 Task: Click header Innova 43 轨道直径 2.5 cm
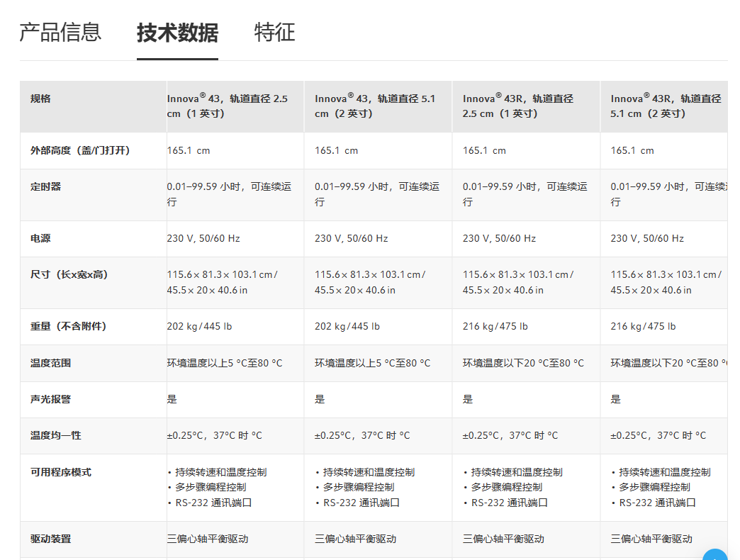pyautogui.click(x=228, y=106)
